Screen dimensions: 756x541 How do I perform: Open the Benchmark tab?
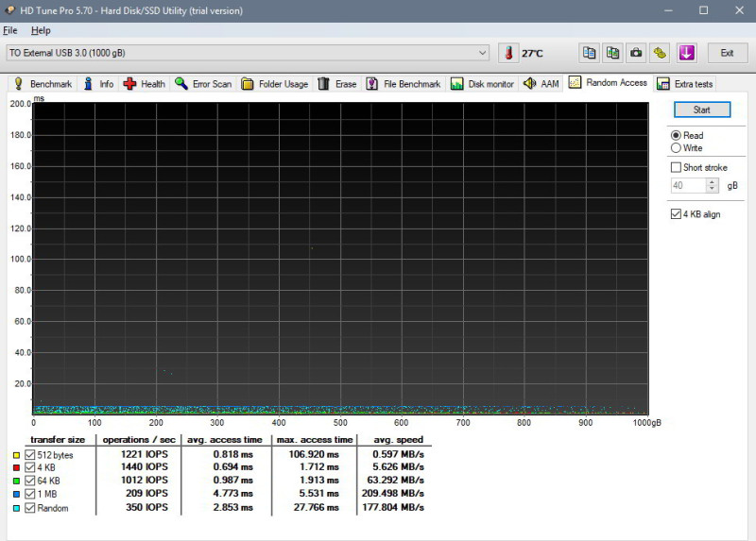coord(43,84)
